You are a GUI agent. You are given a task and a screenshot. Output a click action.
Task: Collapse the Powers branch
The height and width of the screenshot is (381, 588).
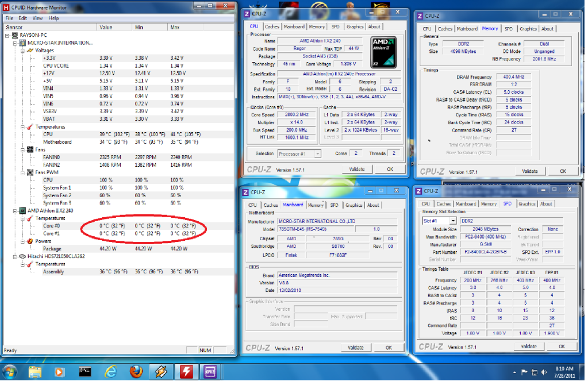pyautogui.click(x=22, y=241)
